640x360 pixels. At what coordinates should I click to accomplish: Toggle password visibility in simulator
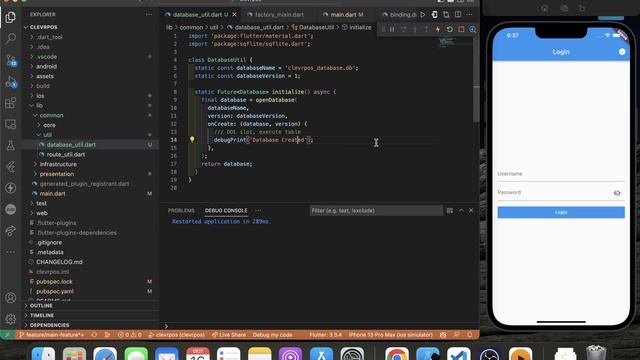click(617, 193)
